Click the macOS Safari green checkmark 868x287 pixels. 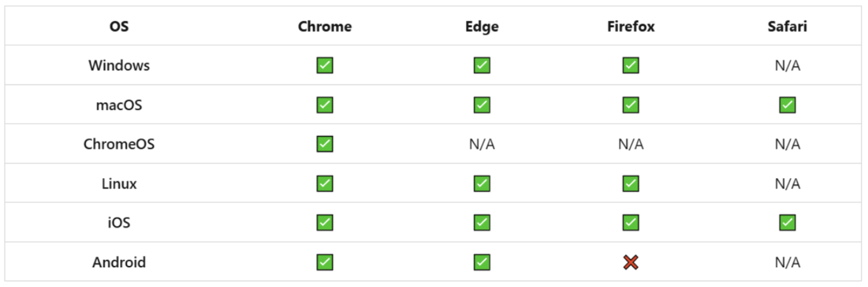(787, 105)
